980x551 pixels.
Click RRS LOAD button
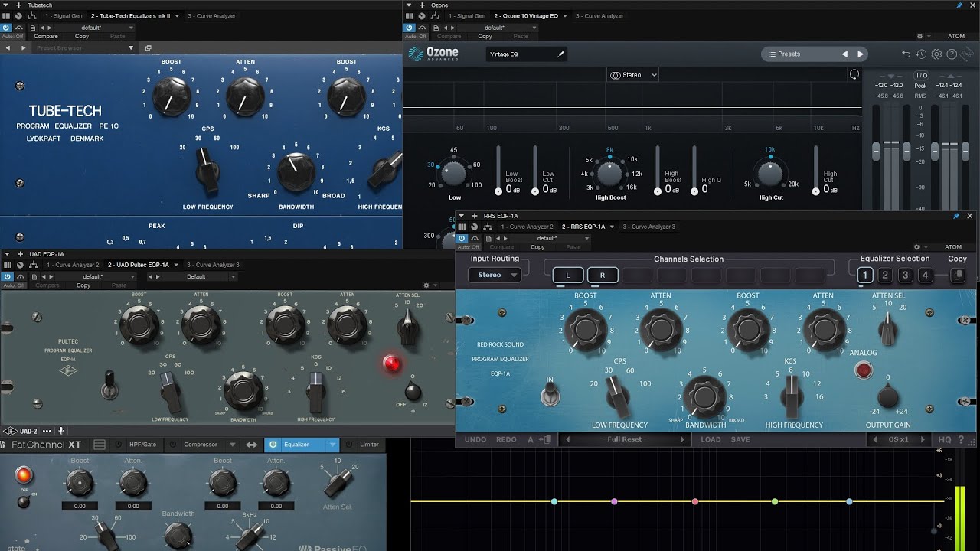[710, 439]
